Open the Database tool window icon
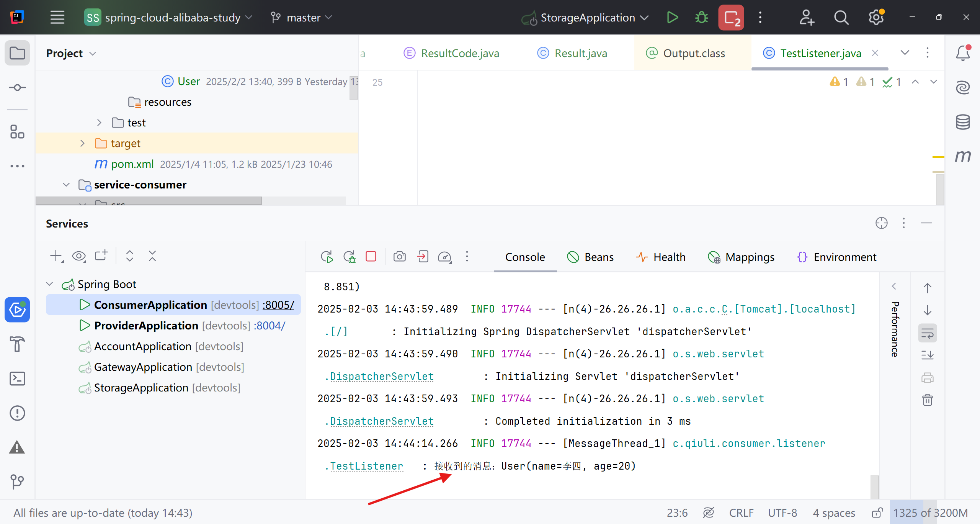This screenshot has height=524, width=980. 962,122
